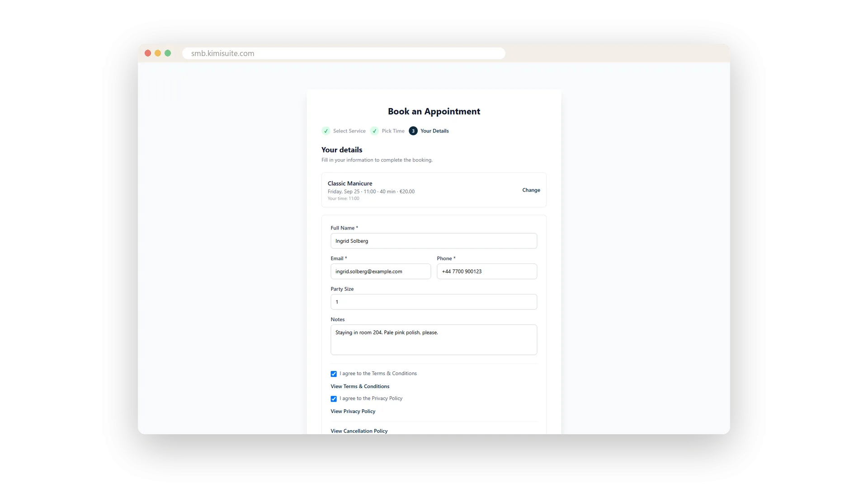The height and width of the screenshot is (488, 868).
Task: Go back to Select Service step
Action: (x=349, y=131)
